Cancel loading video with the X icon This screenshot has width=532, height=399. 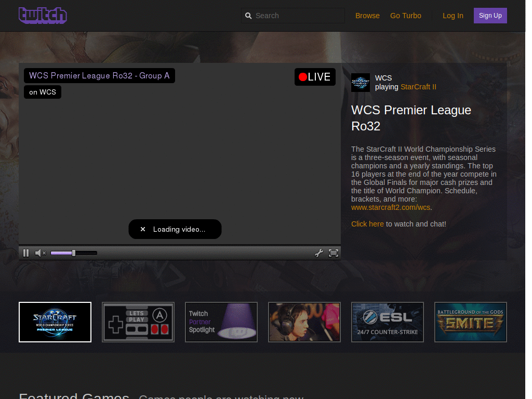[143, 229]
